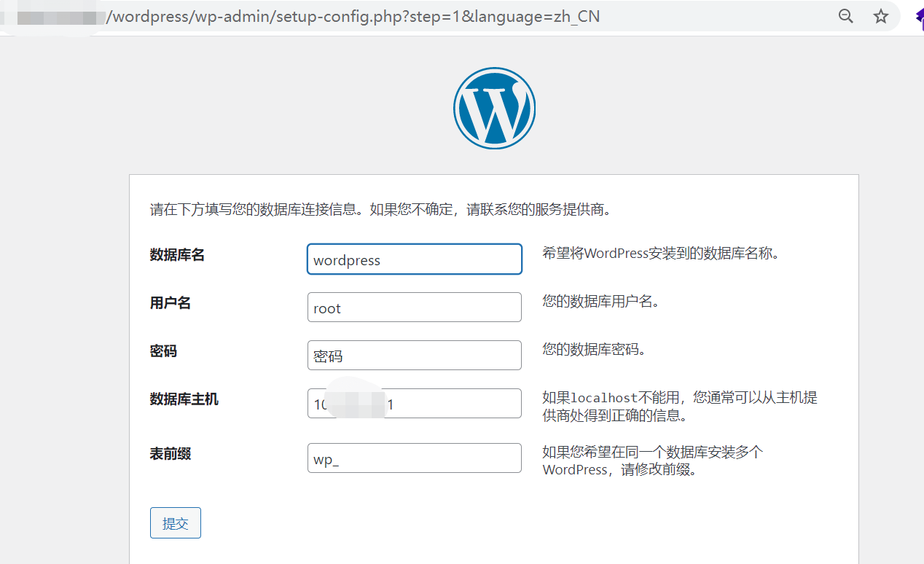
Task: Select the 数据库主机 host address field
Action: point(414,404)
